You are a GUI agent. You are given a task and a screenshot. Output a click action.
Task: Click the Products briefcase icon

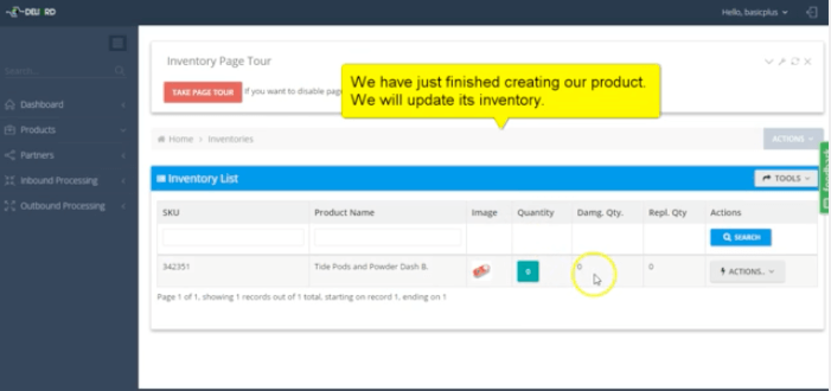click(x=10, y=130)
